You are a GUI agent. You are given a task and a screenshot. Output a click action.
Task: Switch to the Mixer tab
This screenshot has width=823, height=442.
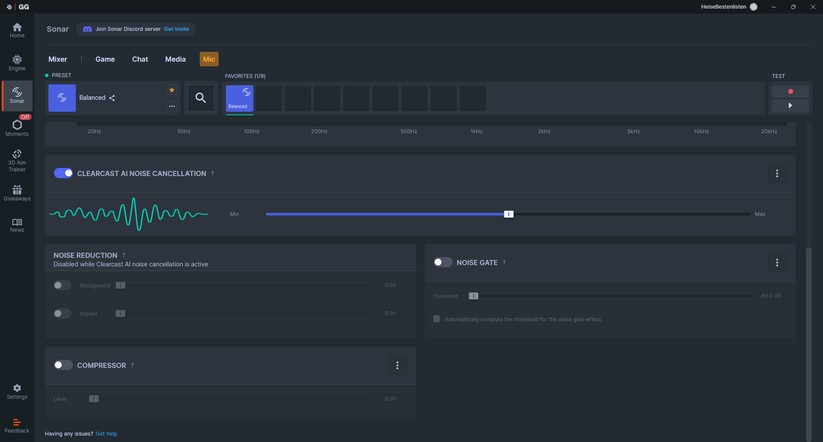point(58,59)
